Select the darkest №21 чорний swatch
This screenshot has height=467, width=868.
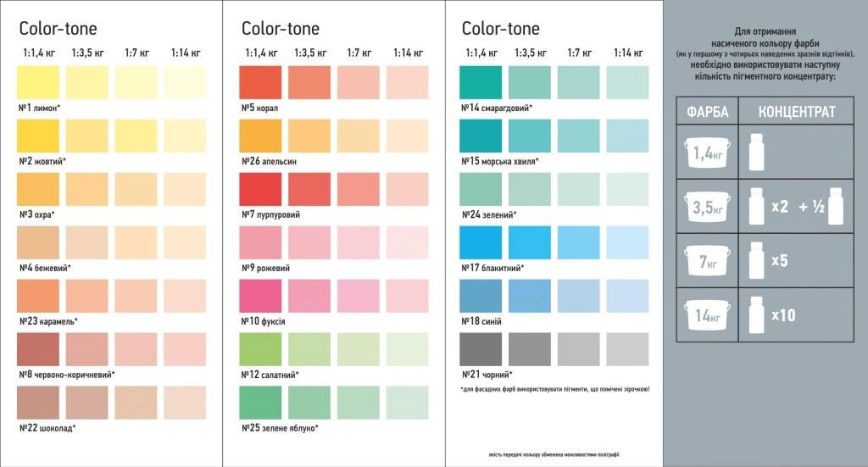click(481, 349)
